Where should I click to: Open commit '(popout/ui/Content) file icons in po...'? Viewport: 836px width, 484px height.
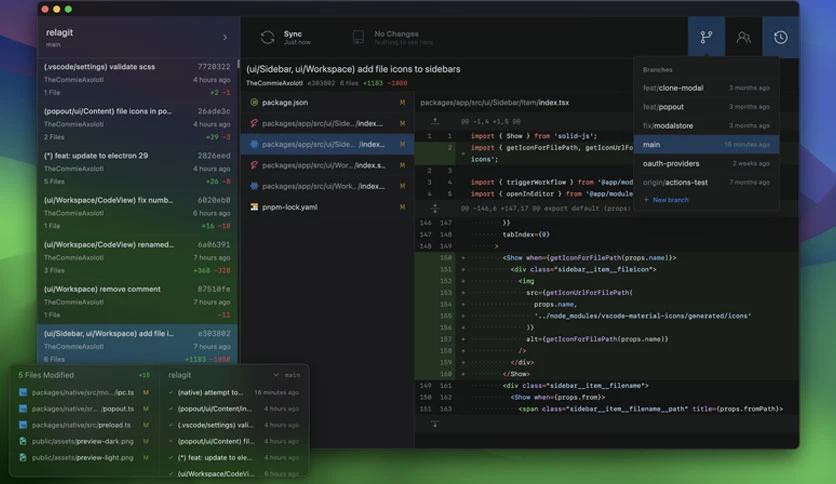pyautogui.click(x=138, y=124)
